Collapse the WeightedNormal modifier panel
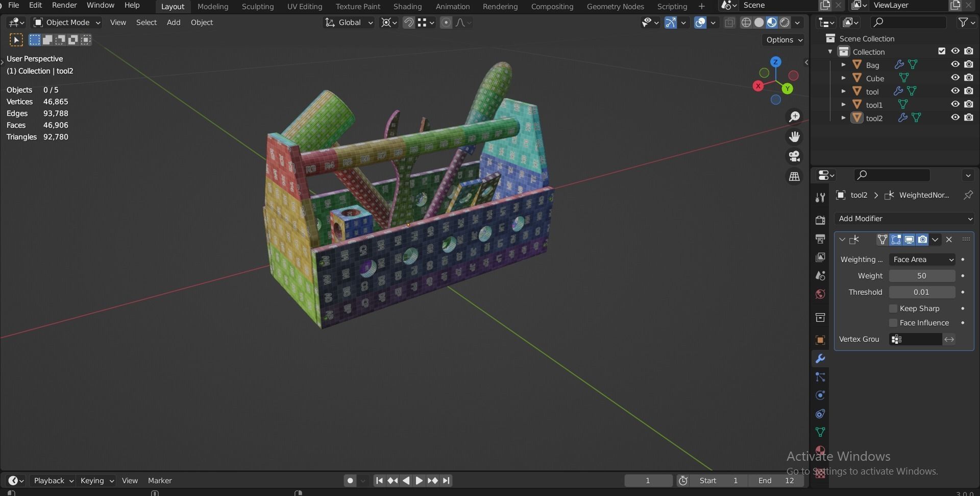The width and height of the screenshot is (980, 496). click(x=842, y=240)
